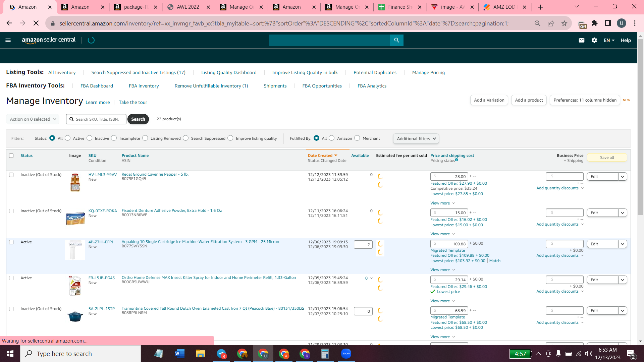The image size is (644, 362).
Task: Open the Listing Quality Dashboard tool
Action: (229, 72)
